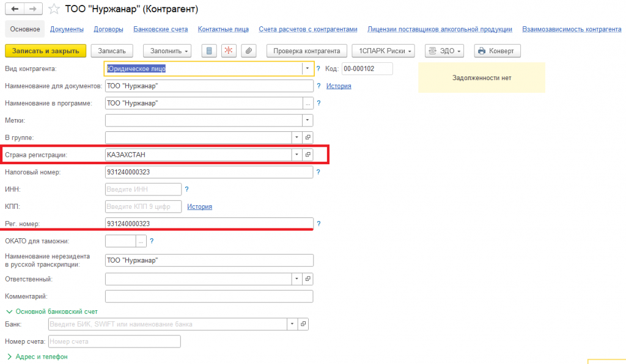Show help for Рег. номер
The height and width of the screenshot is (364, 626).
(x=318, y=224)
